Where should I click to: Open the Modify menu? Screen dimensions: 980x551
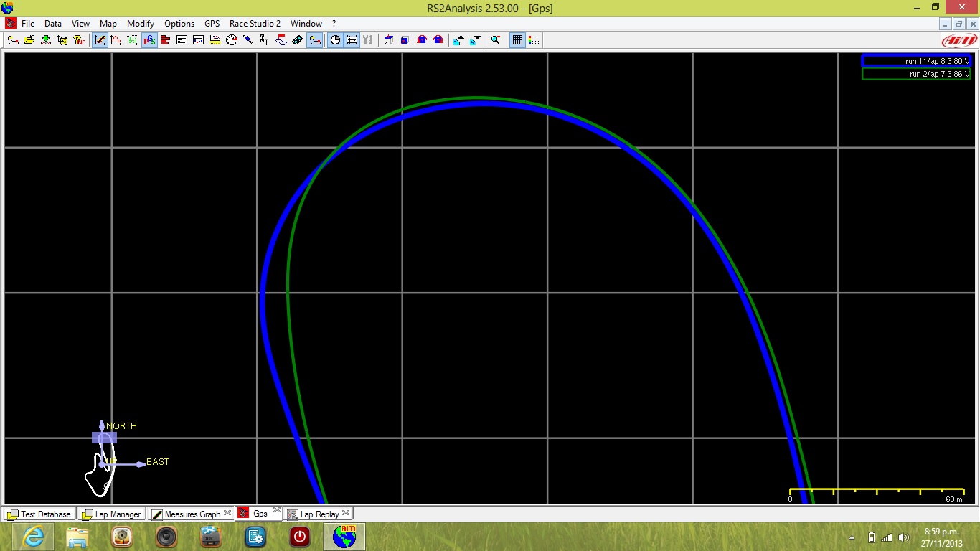click(141, 24)
